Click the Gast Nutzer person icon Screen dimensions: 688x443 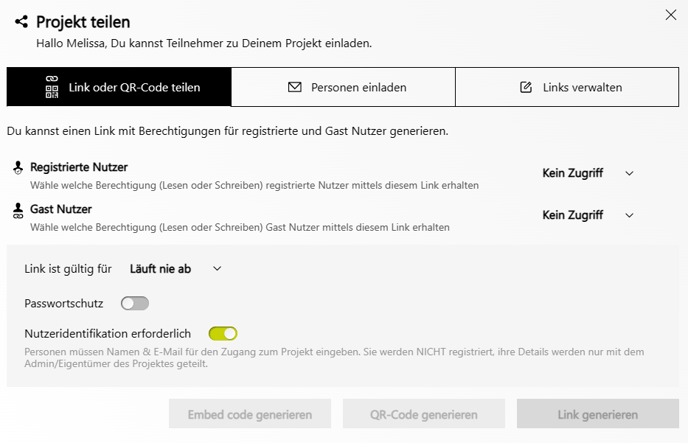click(x=18, y=211)
